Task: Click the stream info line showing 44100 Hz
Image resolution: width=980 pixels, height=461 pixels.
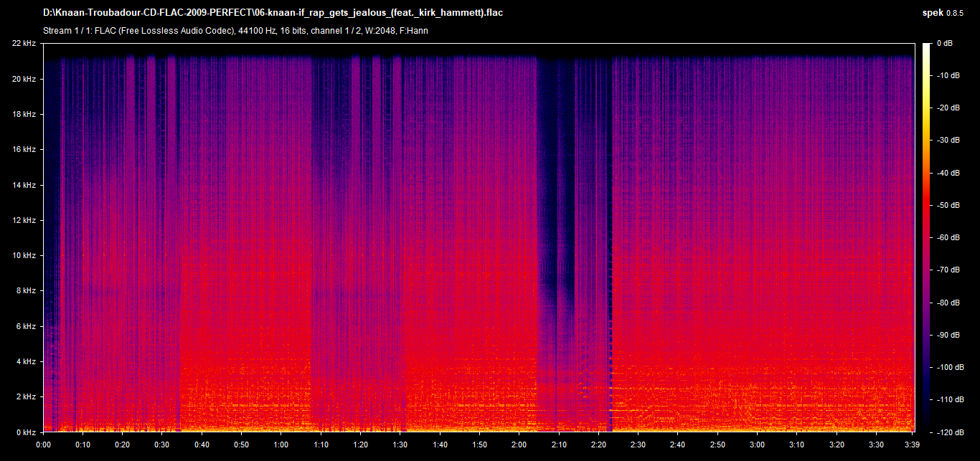Action: coord(236,31)
